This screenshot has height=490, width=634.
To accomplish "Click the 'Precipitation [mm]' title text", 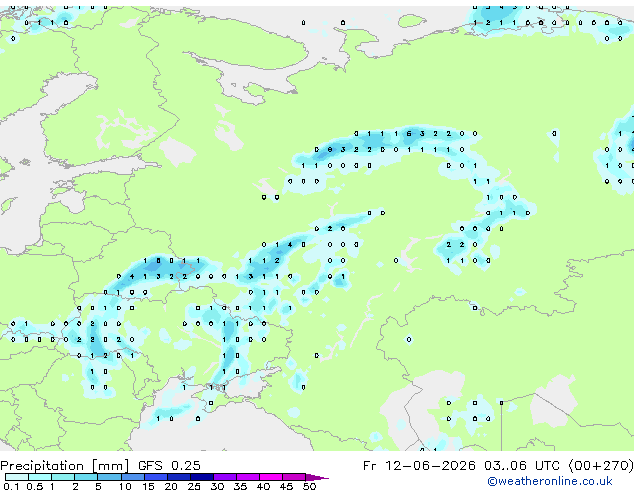I will point(65,466).
